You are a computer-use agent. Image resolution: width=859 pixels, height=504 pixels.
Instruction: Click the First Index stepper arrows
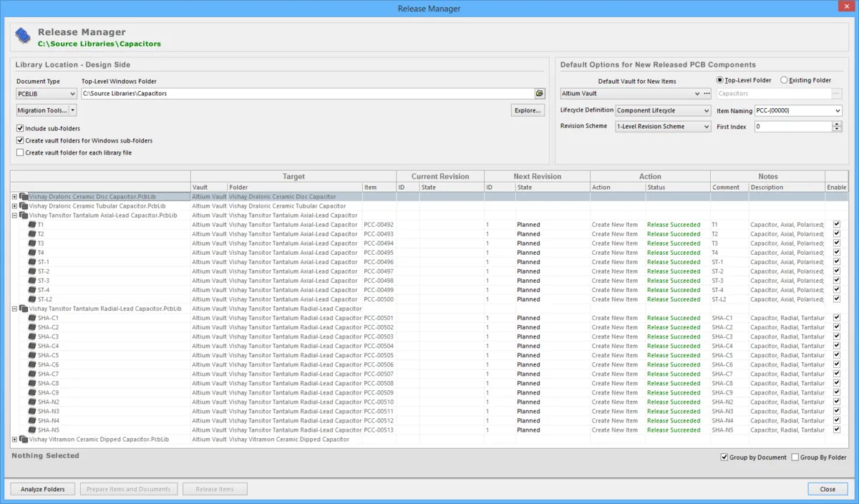click(838, 127)
